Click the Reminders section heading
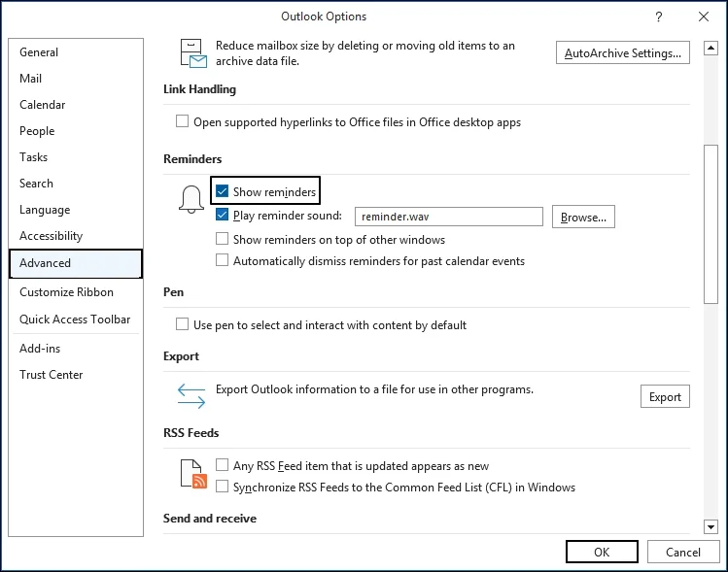This screenshot has width=728, height=572. pos(192,159)
